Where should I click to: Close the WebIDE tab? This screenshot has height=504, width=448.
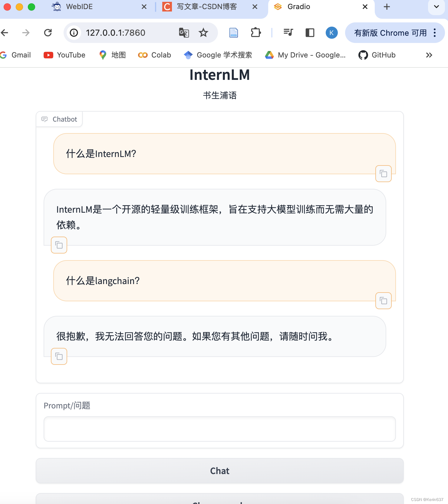tap(144, 7)
